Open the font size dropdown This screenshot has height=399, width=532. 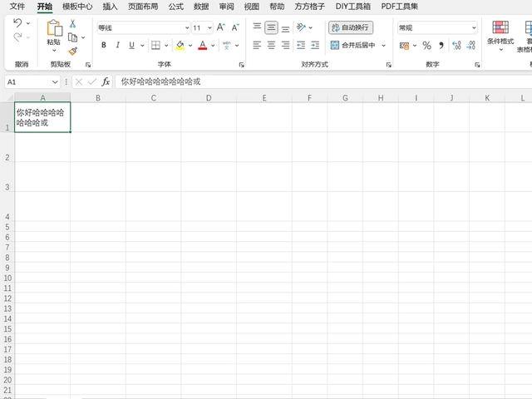[209, 27]
